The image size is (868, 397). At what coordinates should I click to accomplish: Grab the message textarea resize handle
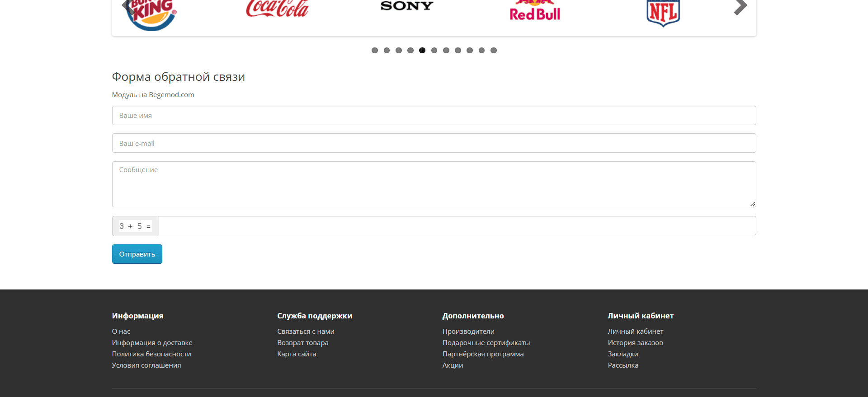753,204
